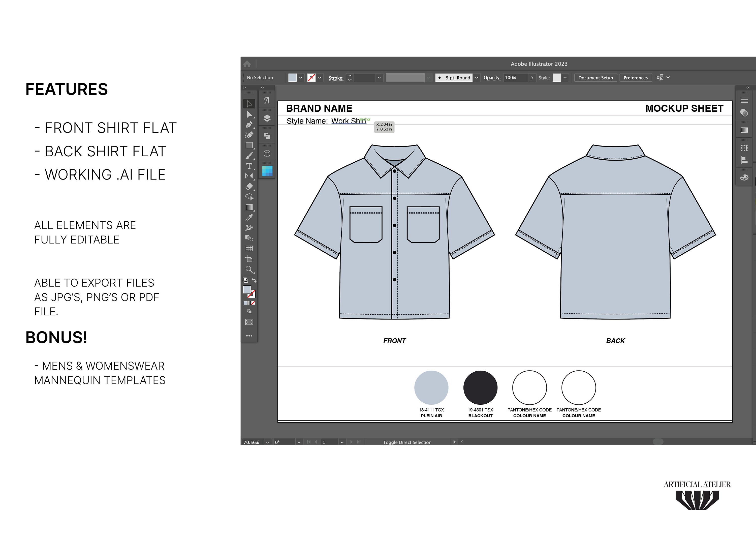Collapse the right panel dock chevron
The width and height of the screenshot is (756, 535).
747,87
